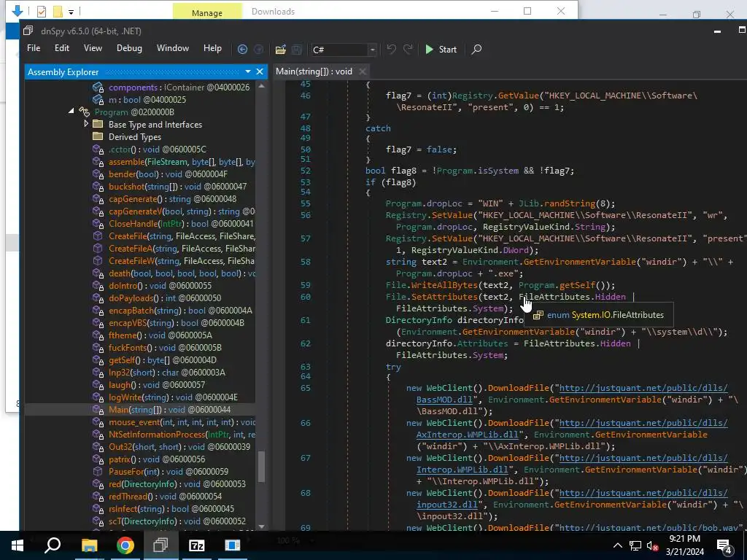This screenshot has width=747, height=560.
Task: Open the Search assemblies magnifier icon
Action: (x=476, y=49)
